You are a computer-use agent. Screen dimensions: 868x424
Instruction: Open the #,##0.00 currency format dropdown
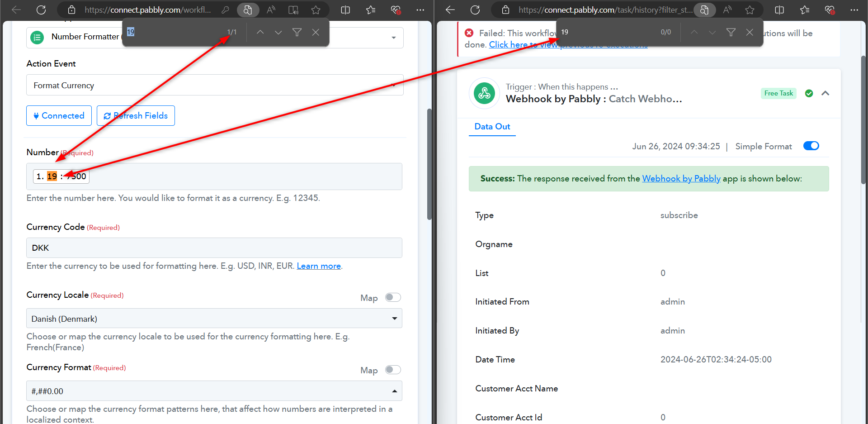pyautogui.click(x=214, y=391)
